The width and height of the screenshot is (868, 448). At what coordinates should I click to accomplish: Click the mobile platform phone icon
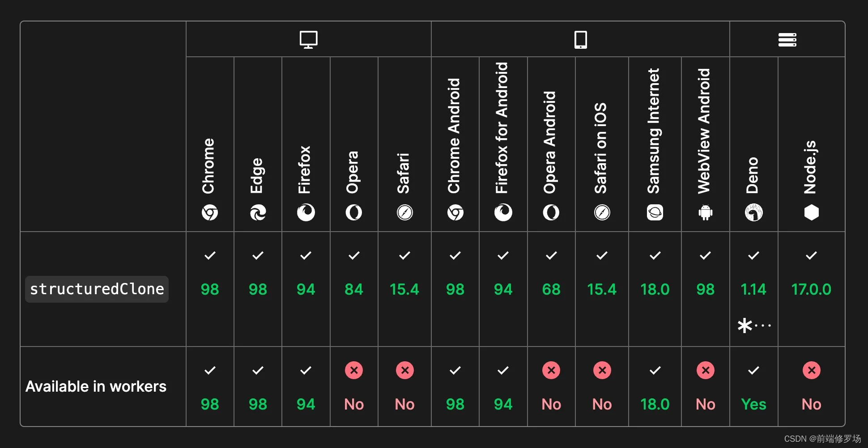[580, 39]
